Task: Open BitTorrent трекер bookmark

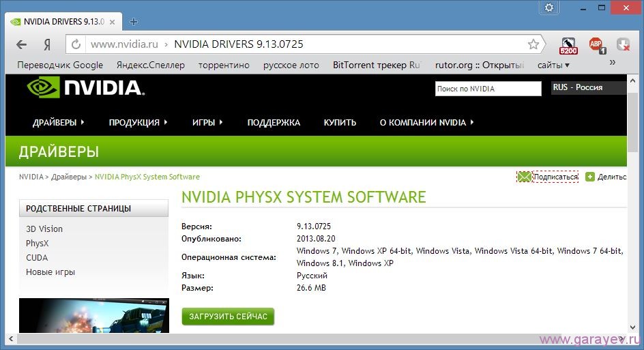Action: coord(377,65)
